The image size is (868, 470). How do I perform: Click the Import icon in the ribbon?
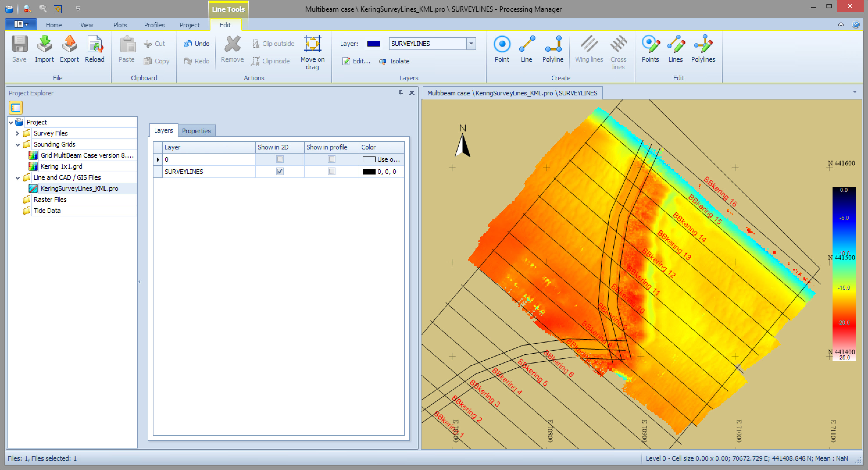(x=44, y=45)
